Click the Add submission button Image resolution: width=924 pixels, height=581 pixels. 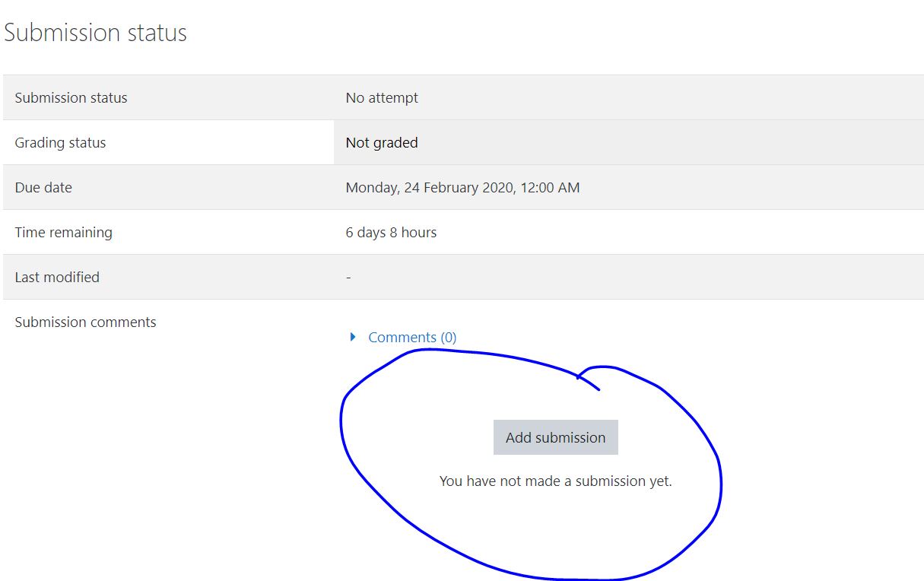(x=556, y=437)
